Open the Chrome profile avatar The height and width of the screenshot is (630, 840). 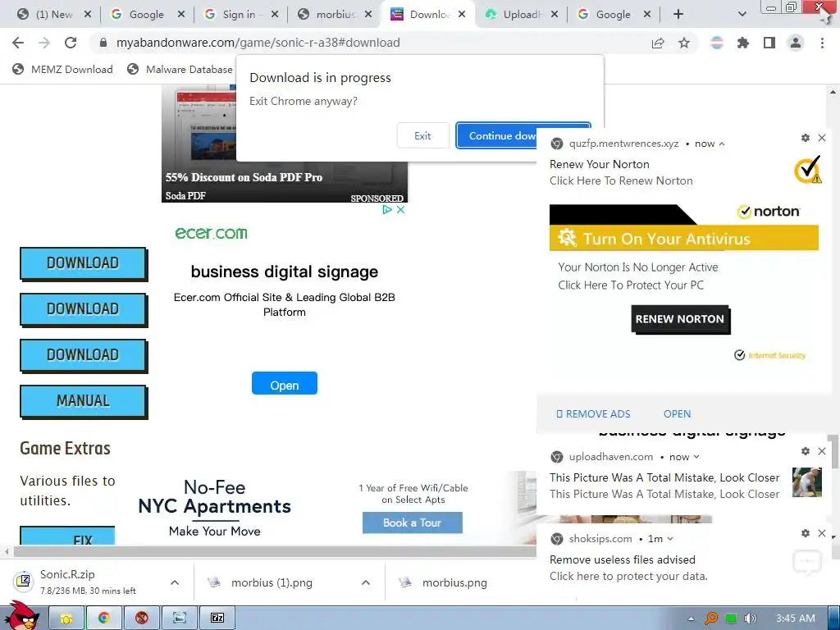[796, 43]
